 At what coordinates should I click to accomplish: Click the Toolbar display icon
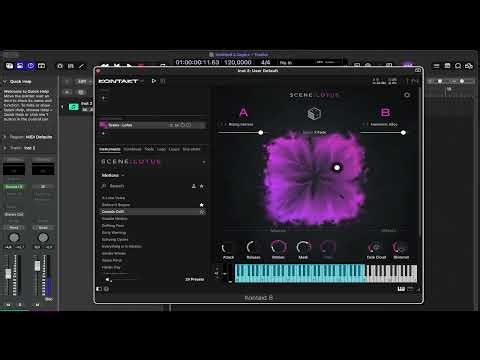(x=41, y=66)
